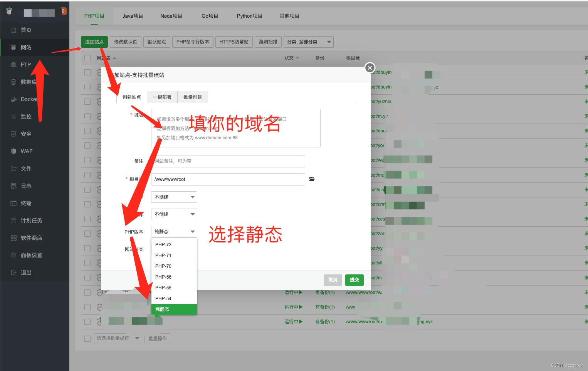The width and height of the screenshot is (588, 371).
Task: Click the green 添加站点 button
Action: [94, 42]
